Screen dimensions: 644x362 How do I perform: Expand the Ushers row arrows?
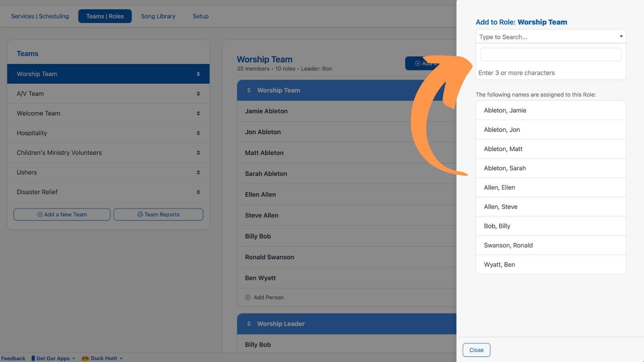(198, 173)
